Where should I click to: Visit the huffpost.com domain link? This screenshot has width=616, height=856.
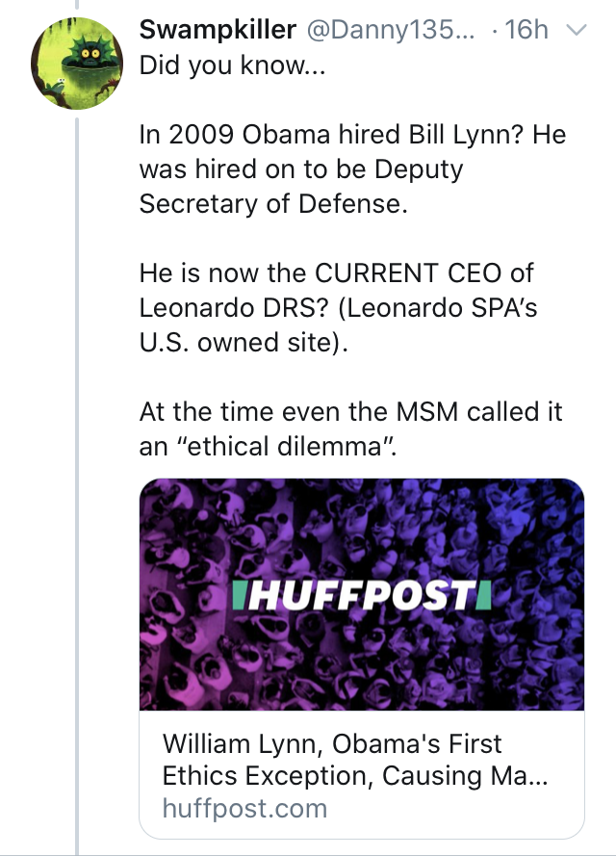(x=244, y=808)
